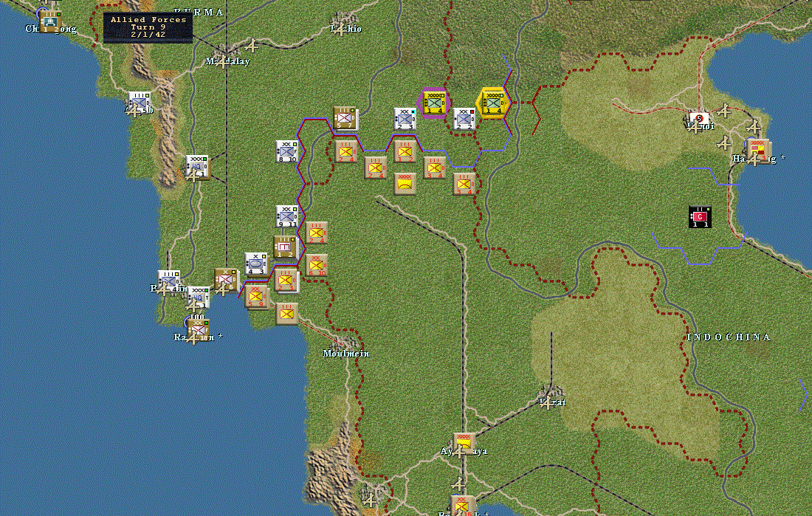Select the white division 2-3 with cyan marker
This screenshot has height=516, width=812.
click(x=405, y=119)
